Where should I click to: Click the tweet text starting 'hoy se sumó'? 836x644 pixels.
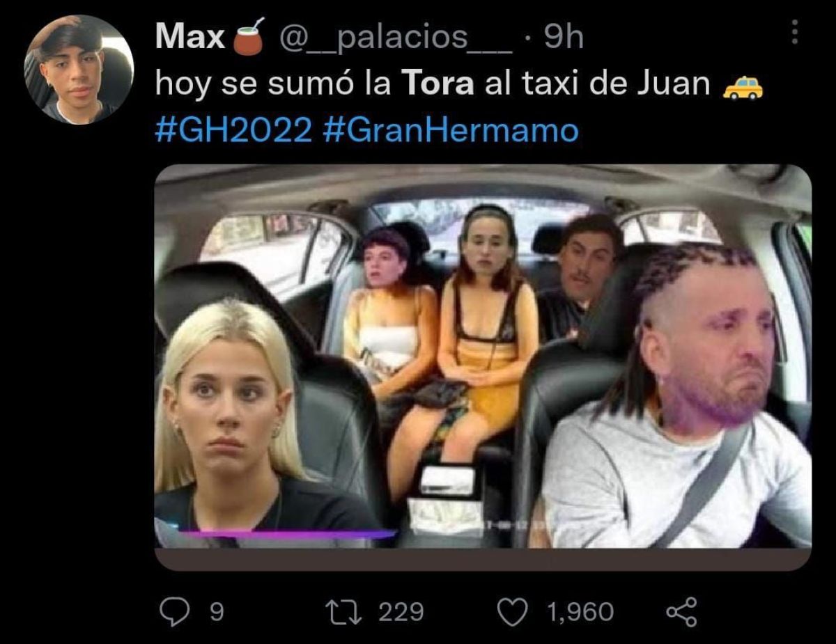tap(433, 85)
